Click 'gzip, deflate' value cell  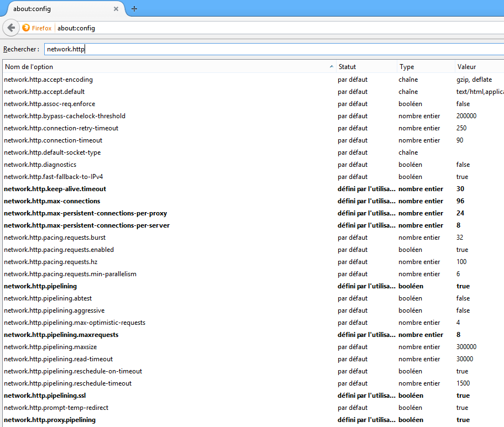[474, 80]
